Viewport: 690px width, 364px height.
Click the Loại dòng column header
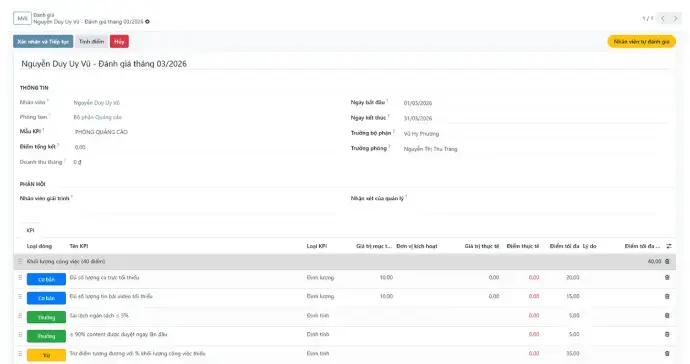39,246
